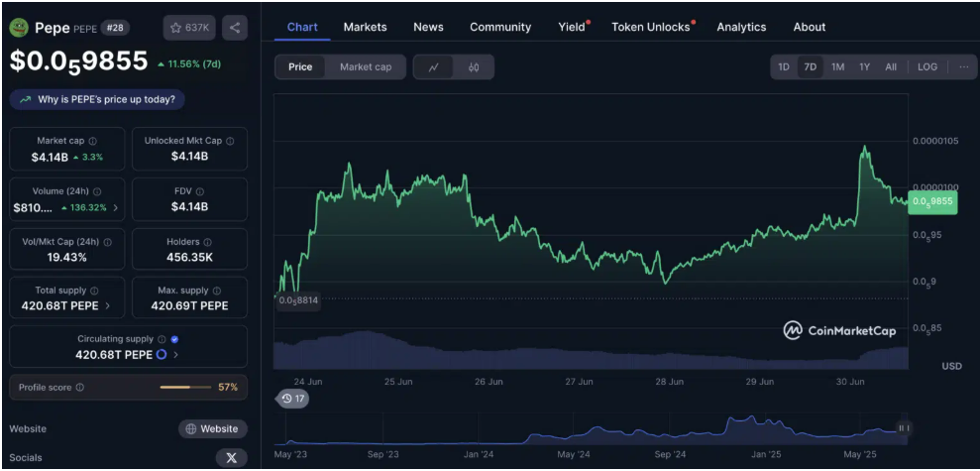Open the Website link button
This screenshot has height=471, width=980.
tap(213, 429)
